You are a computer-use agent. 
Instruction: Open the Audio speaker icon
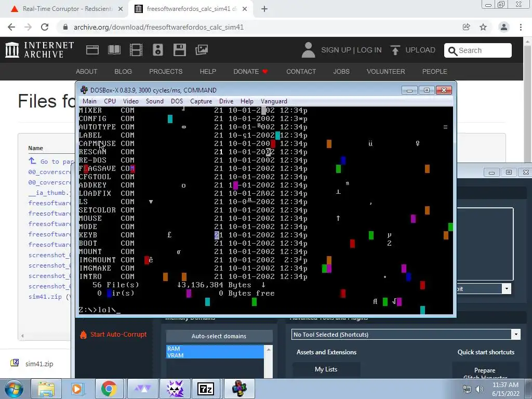158,50
